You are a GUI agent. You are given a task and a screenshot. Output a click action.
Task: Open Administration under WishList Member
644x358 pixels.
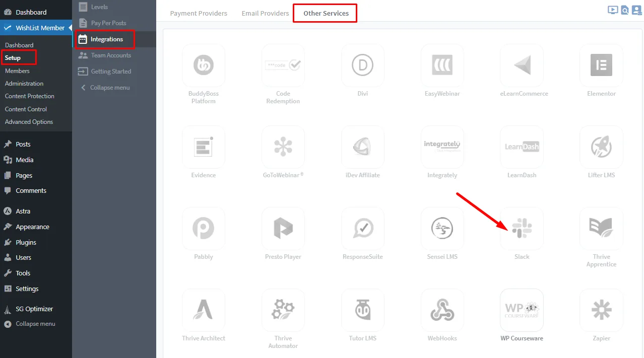(24, 84)
